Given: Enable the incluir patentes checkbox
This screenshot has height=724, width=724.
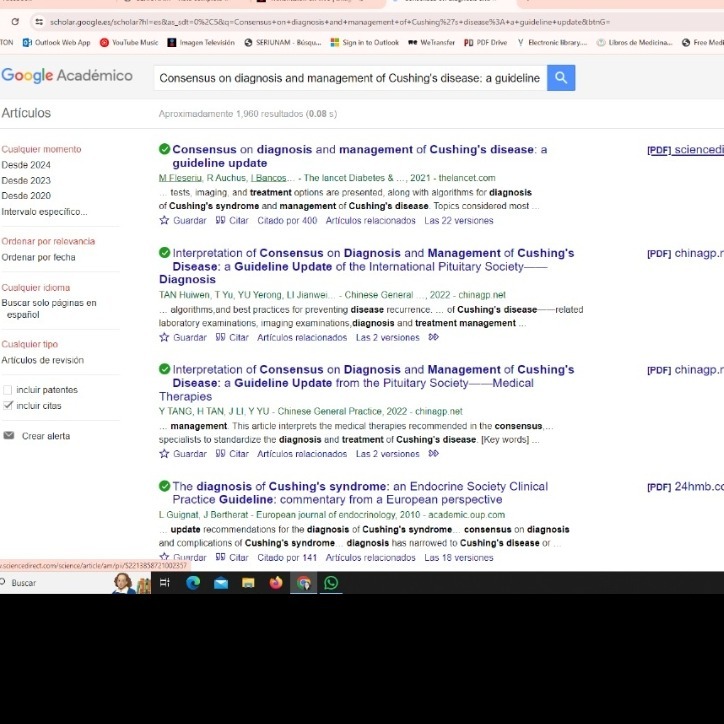Looking at the screenshot, I should pyautogui.click(x=7, y=390).
